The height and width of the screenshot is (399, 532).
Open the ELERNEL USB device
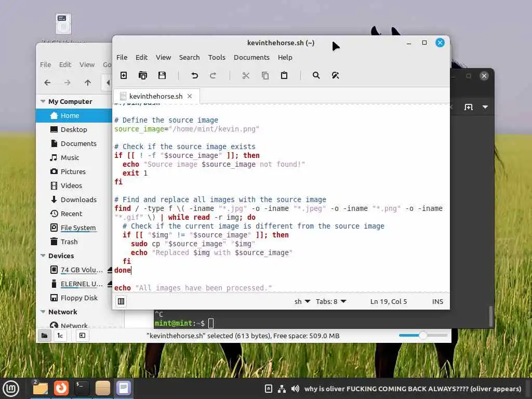(x=76, y=284)
